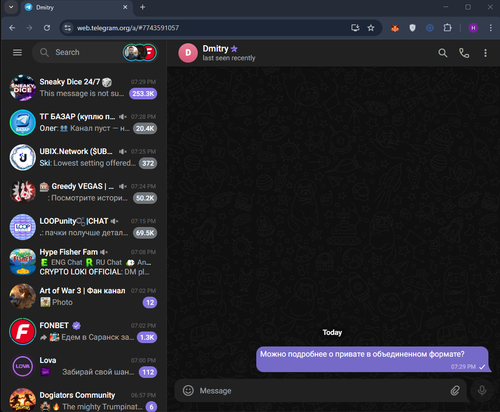Click the ТГ БАЗАР avatar
This screenshot has height=412, width=500.
(23, 122)
